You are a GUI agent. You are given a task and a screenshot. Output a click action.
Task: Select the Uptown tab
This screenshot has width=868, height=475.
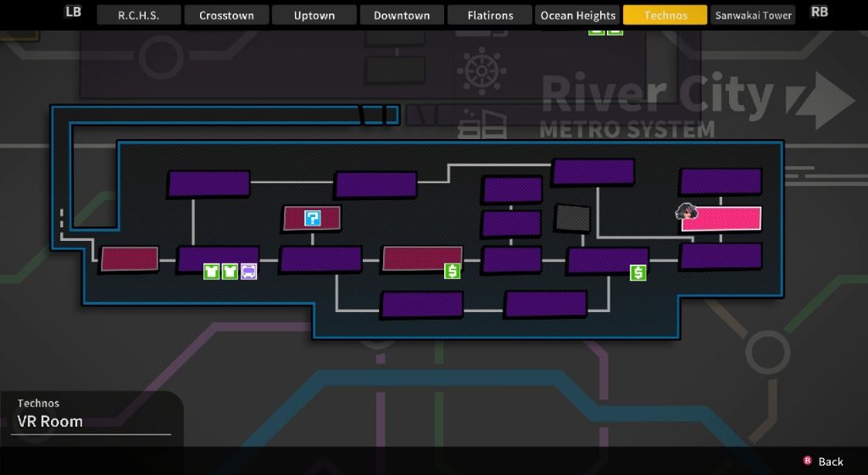(x=314, y=15)
